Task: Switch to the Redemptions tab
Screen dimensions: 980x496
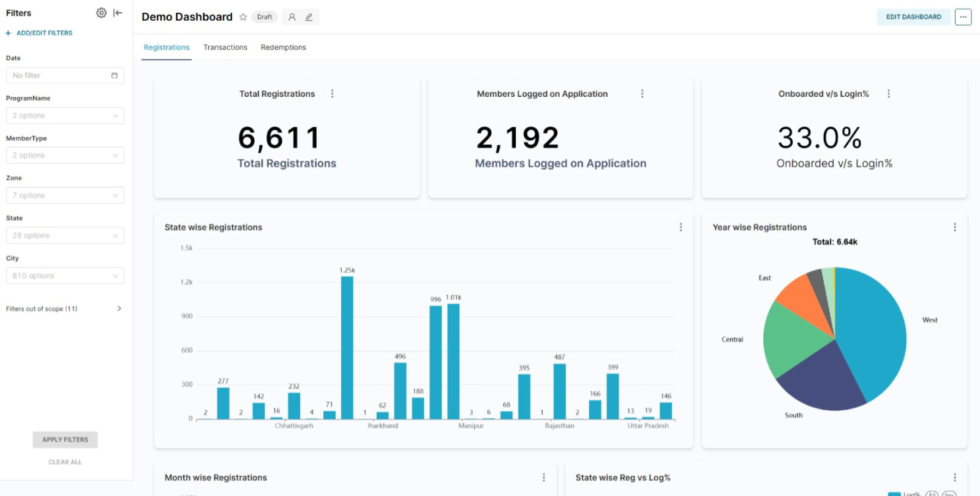Action: coord(283,47)
